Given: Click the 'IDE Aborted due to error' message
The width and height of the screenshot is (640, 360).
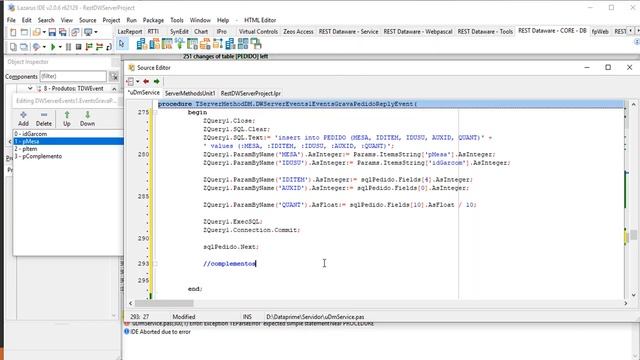Looking at the screenshot, I should (x=160, y=332).
